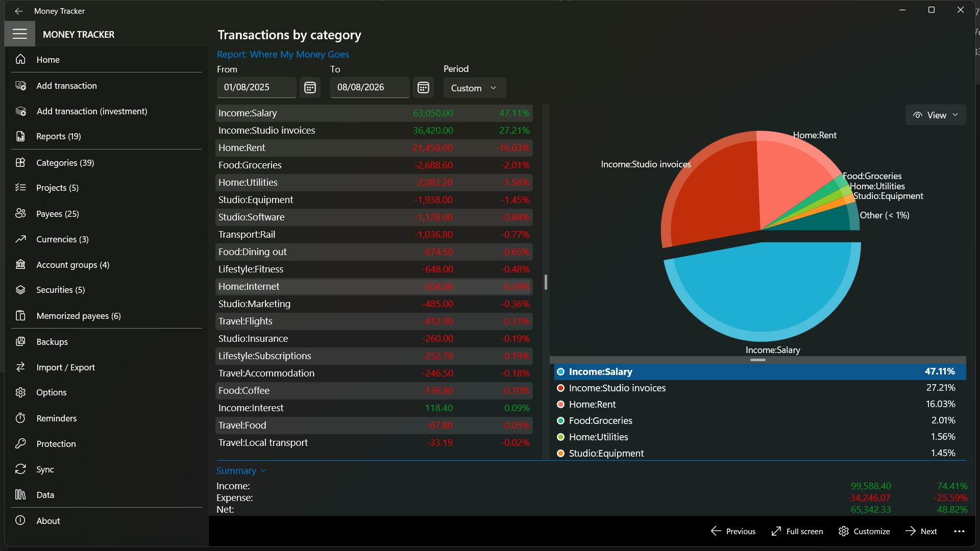Screen dimensions: 980x551
Task: Click the From date field 01/08/2025
Action: (256, 87)
